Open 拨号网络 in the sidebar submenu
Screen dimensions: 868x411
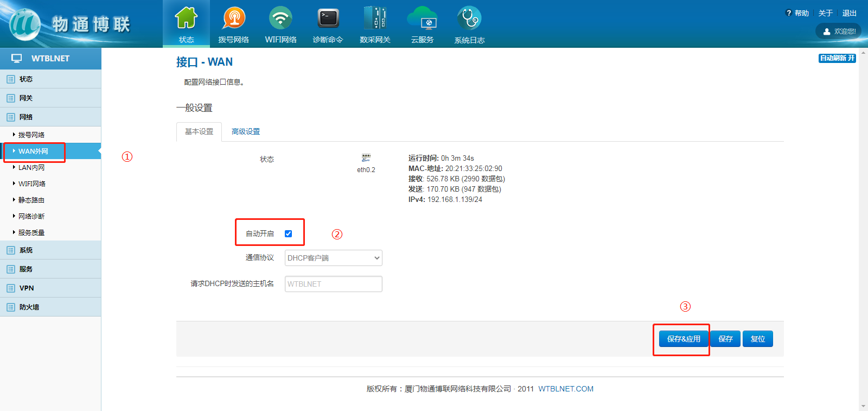50,135
